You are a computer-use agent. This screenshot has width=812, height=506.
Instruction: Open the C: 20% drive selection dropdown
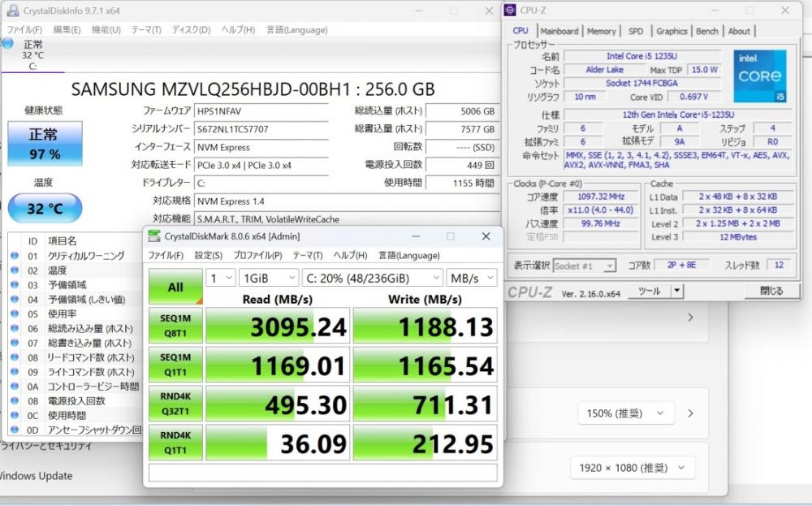coord(372,278)
